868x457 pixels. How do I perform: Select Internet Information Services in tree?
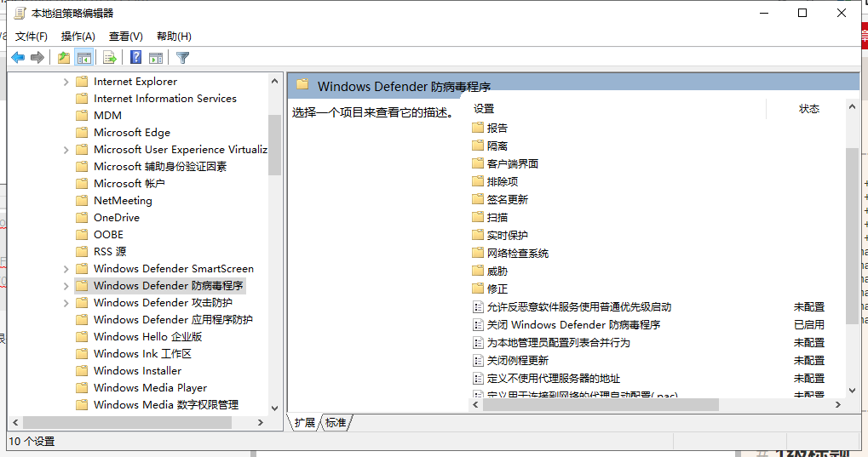pyautogui.click(x=165, y=99)
